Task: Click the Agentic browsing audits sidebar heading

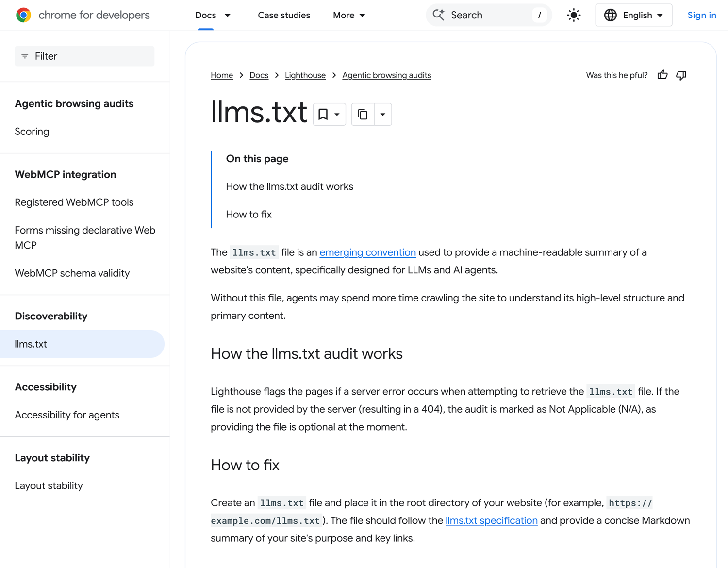Action: [74, 104]
